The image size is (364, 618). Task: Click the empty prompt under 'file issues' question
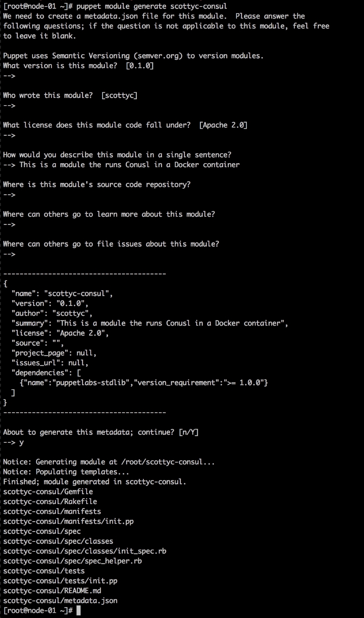[9, 254]
